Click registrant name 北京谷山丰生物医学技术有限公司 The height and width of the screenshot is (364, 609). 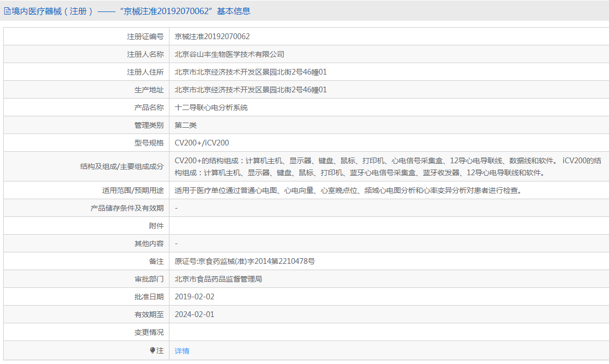tap(229, 54)
